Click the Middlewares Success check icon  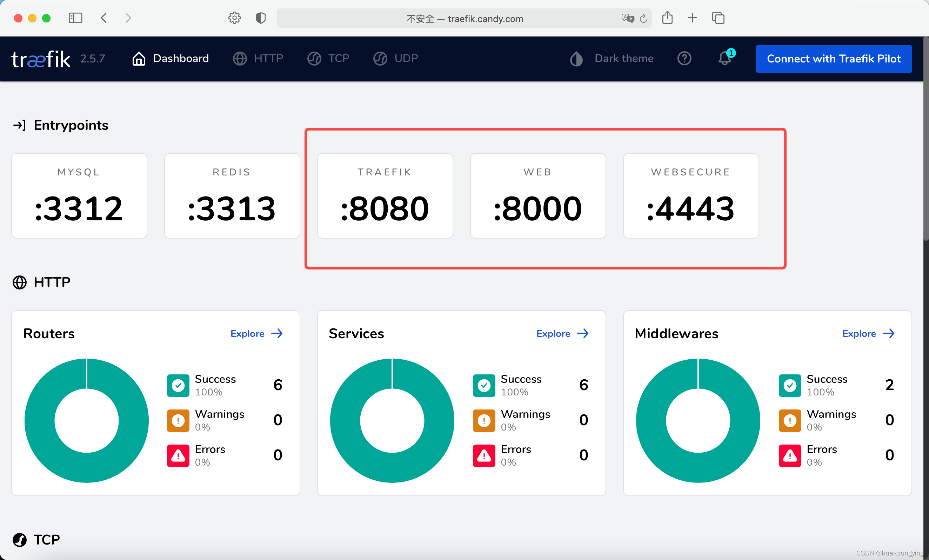pyautogui.click(x=790, y=385)
